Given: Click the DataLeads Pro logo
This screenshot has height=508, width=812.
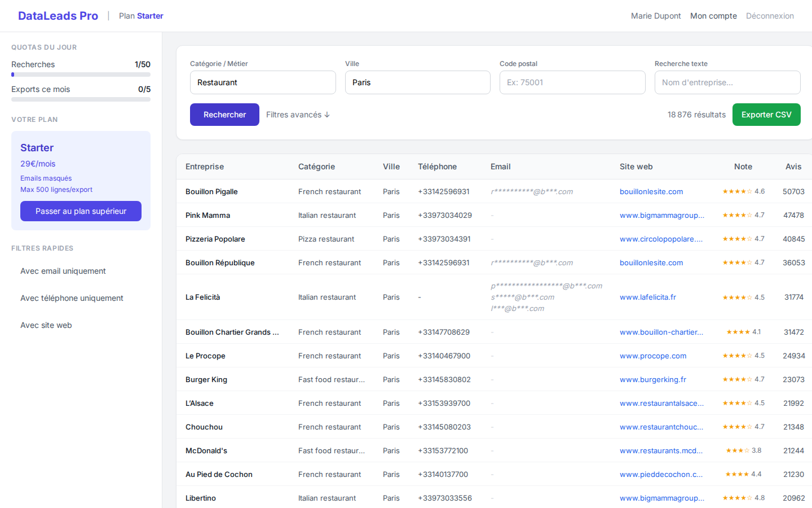Looking at the screenshot, I should click(58, 15).
